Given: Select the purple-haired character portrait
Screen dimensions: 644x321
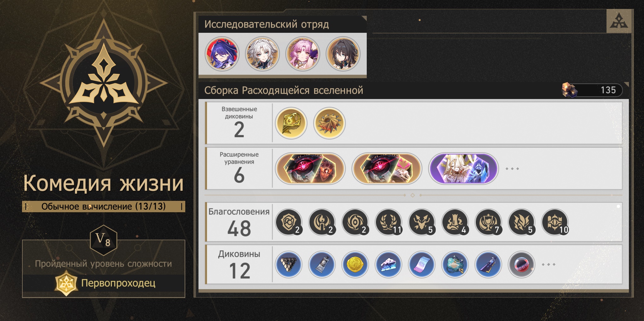Looking at the screenshot, I should click(222, 54).
